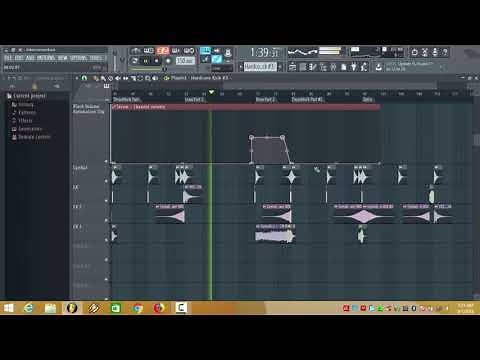Screen dimensions: 480x360
Task: Toggle typing keyboard to piano blue button
Action: click(205, 50)
